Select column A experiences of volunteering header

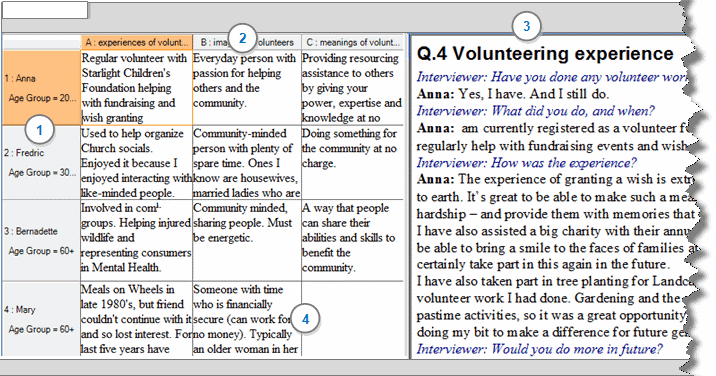click(x=137, y=42)
